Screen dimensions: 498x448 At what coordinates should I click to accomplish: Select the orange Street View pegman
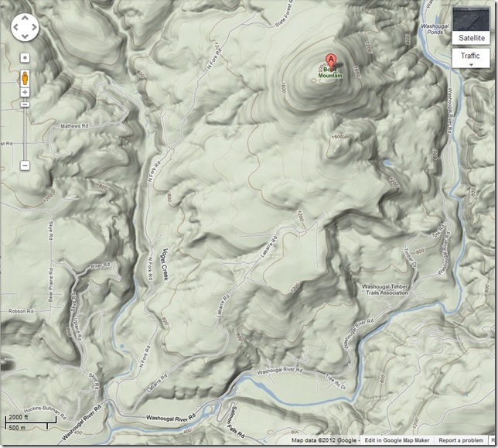25,77
